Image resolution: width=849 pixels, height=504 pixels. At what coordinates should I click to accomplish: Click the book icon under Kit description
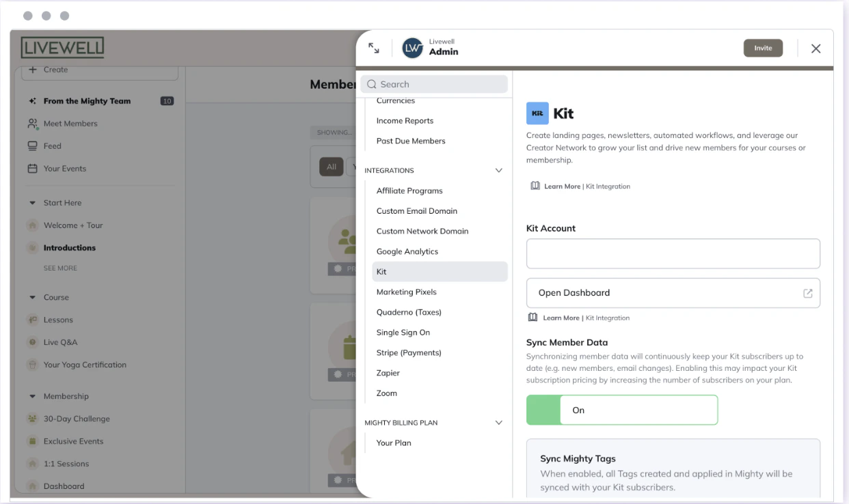535,186
